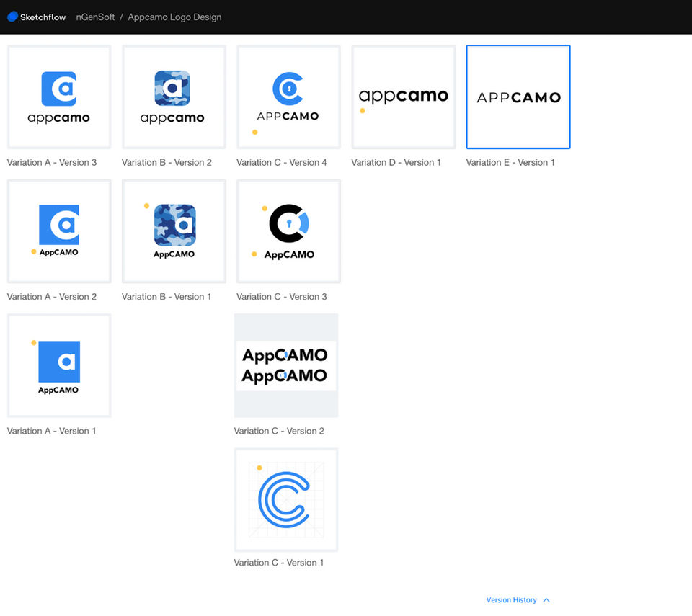Click the comment dot on Variation B Version 1

coord(146,205)
